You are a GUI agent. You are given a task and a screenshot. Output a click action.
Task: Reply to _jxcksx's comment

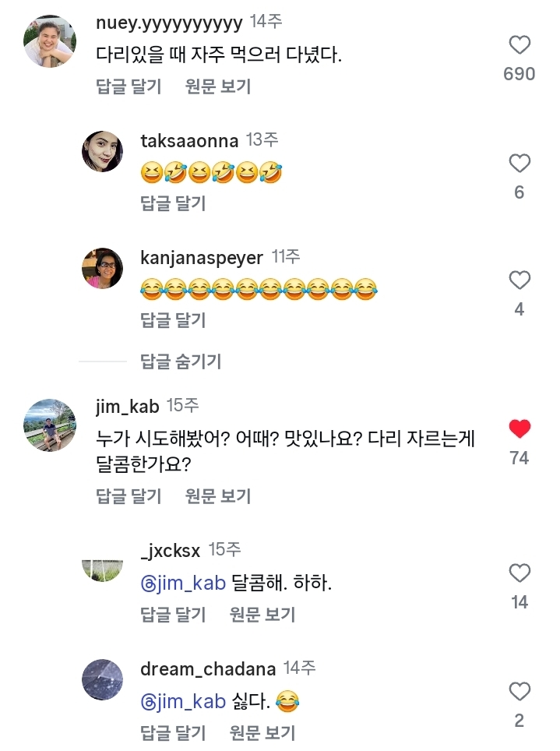173,614
